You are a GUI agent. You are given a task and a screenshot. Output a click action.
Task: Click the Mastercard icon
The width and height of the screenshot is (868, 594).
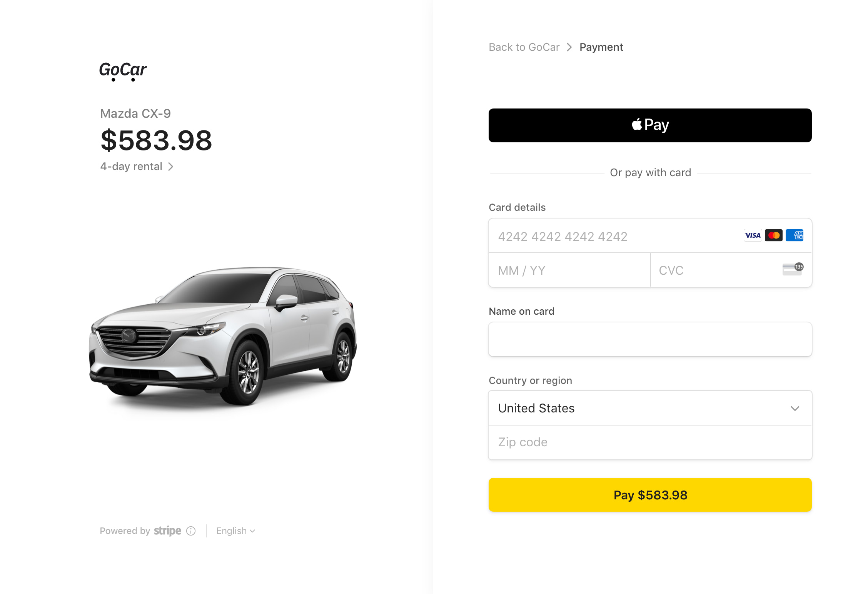point(773,235)
